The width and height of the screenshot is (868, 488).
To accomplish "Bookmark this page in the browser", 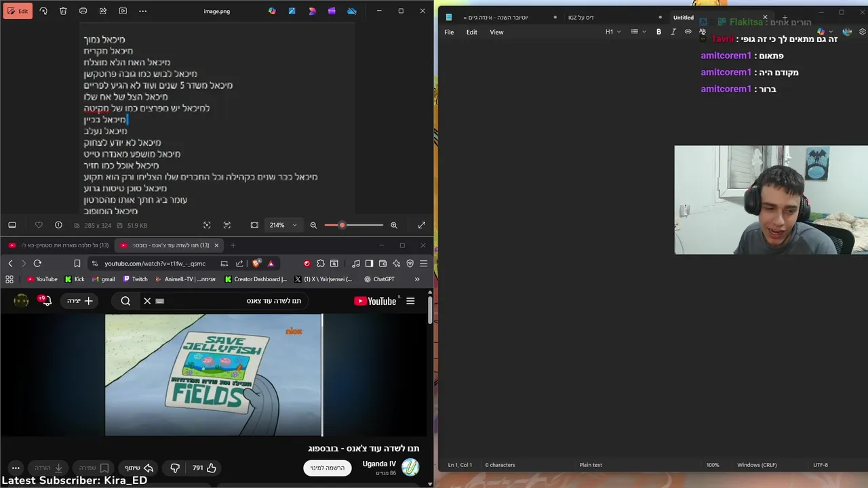I will [77, 264].
